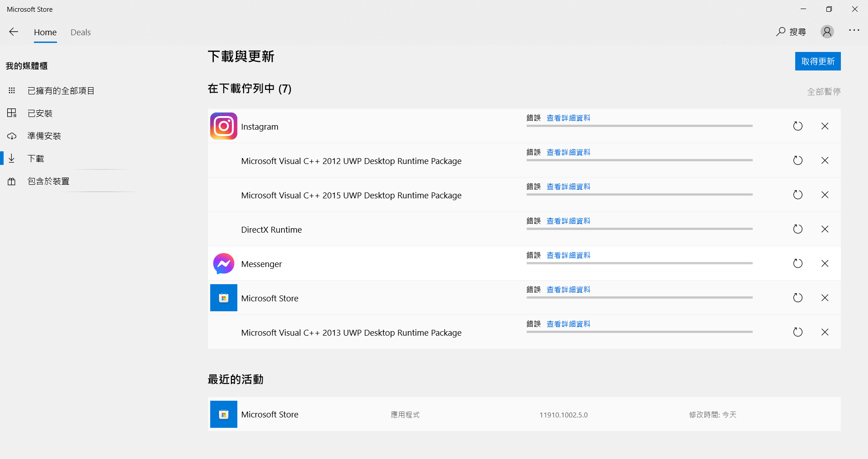Open search with the magnifier icon
The width and height of the screenshot is (868, 459).
(x=780, y=32)
